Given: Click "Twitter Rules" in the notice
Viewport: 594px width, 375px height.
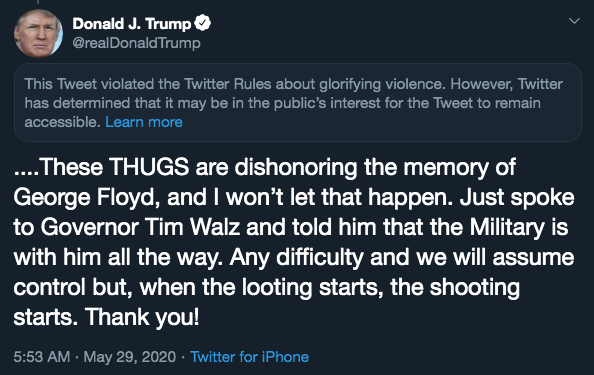Looking at the screenshot, I should tap(228, 84).
